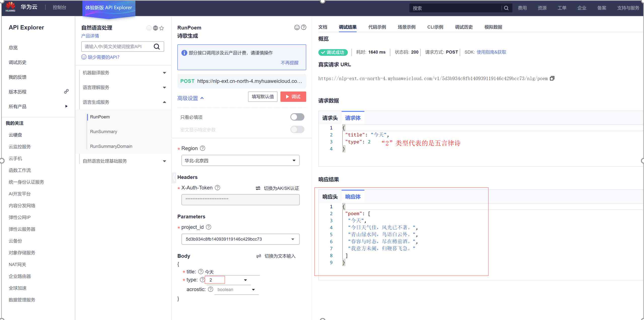The image size is (644, 320).
Task: Click the 切换为文本输入 text
Action: click(x=280, y=256)
